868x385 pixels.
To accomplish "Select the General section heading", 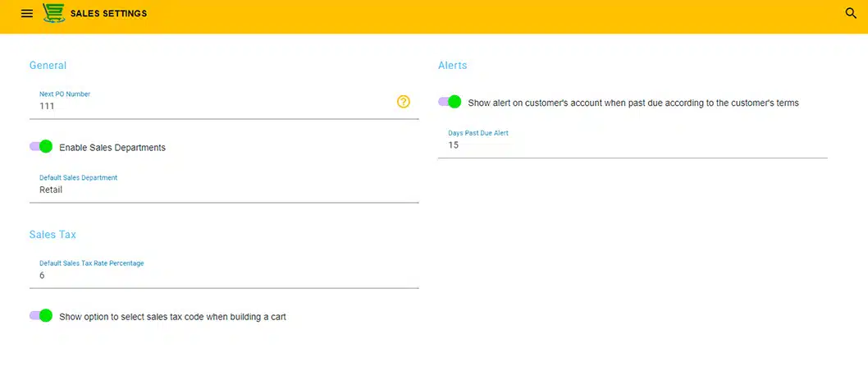I will (x=48, y=66).
